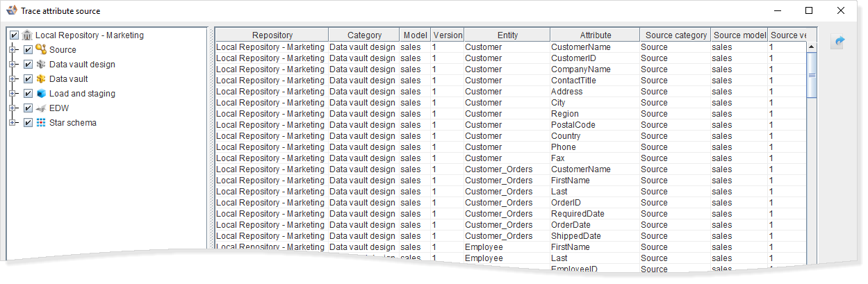This screenshot has height=284, width=868.
Task: Click the Repository column header
Action: click(272, 35)
